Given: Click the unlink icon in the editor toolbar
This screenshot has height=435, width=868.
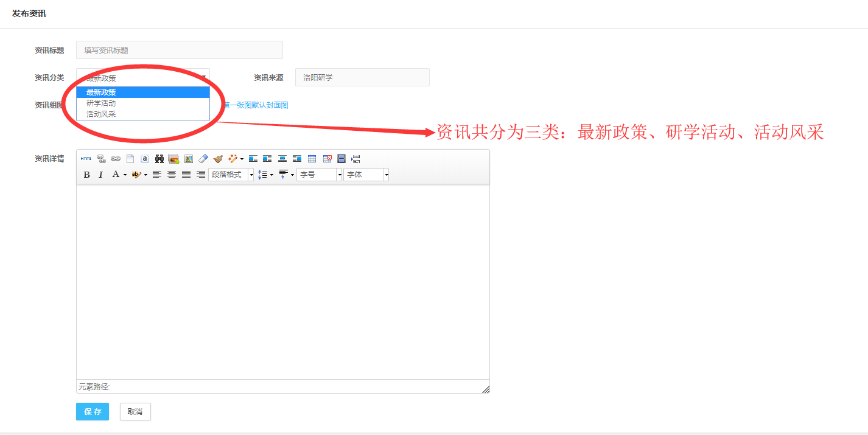Looking at the screenshot, I should pos(101,159).
